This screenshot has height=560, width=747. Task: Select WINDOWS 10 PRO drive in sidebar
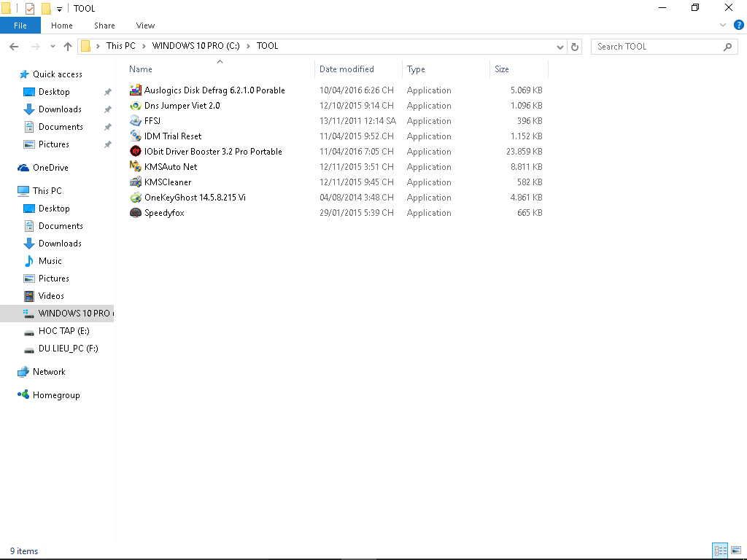tap(57, 314)
